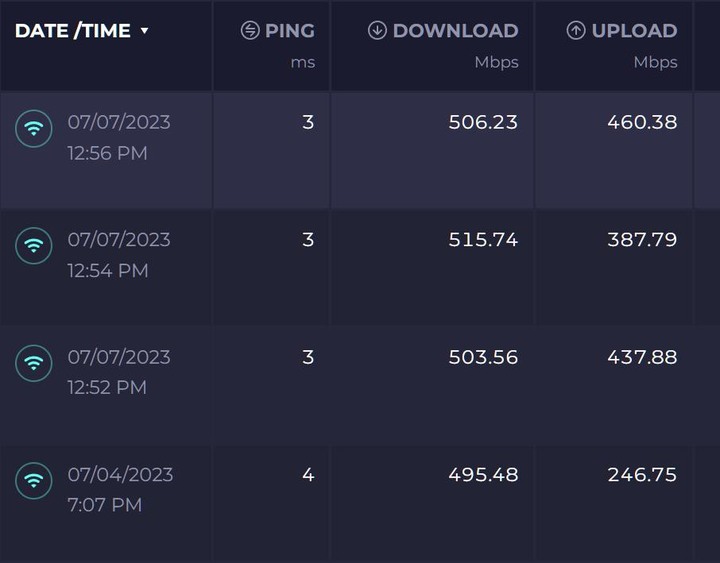Click the Wi-Fi icon for 07/04/2023 result
This screenshot has height=563, width=720.
coord(34,481)
